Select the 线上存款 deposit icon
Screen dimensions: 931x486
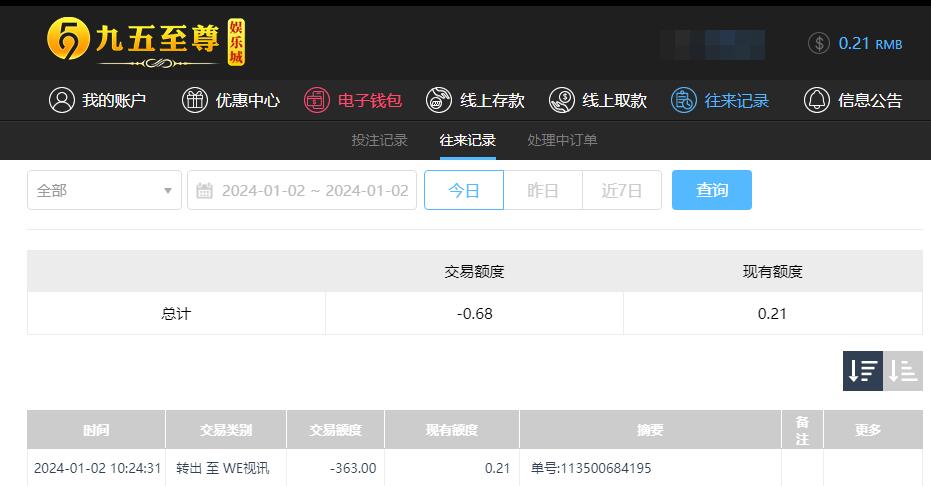[439, 100]
